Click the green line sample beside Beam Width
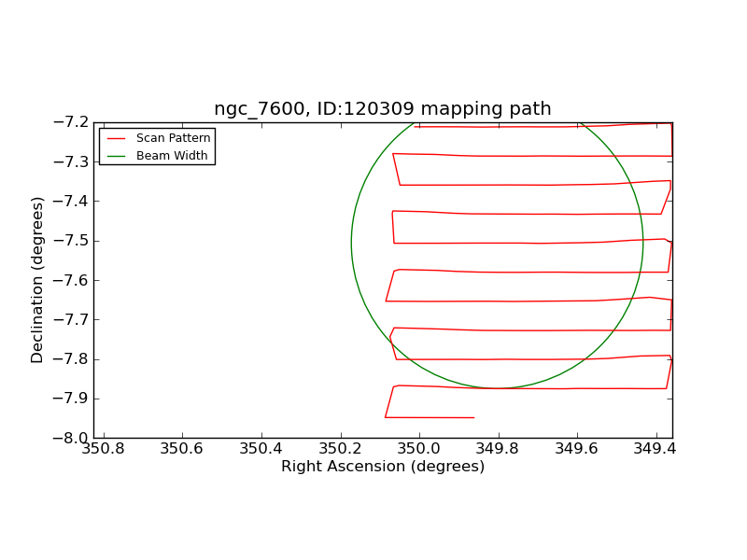This screenshot has height=560, width=747. (x=116, y=156)
